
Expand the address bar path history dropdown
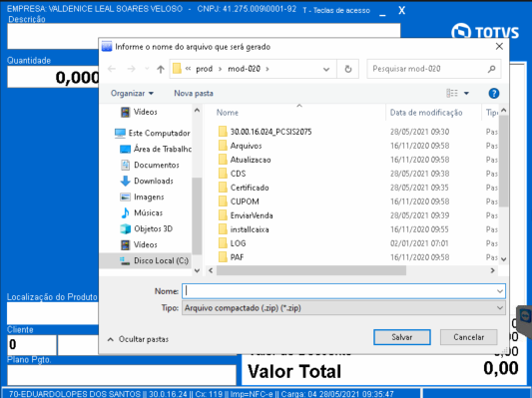point(326,69)
